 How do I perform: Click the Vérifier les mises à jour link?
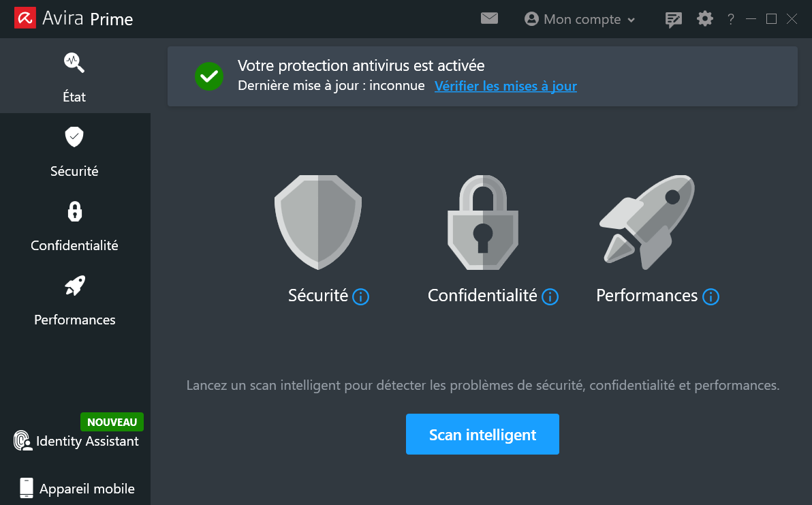pyautogui.click(x=505, y=86)
